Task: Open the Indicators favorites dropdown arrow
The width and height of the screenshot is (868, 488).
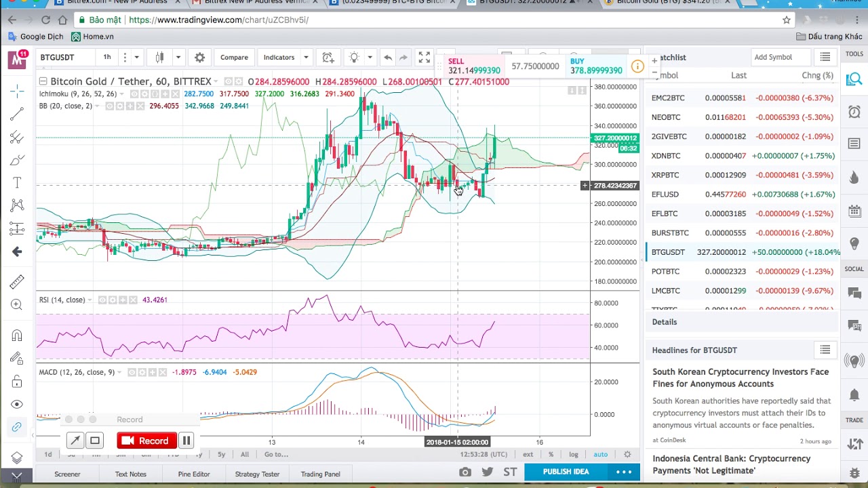Action: click(306, 58)
